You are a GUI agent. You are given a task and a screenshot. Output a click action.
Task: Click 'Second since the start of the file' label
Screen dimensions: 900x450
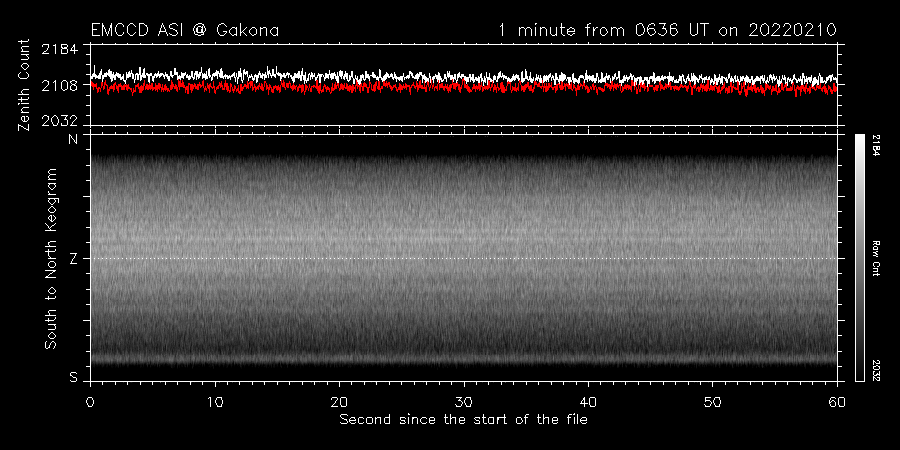[464, 420]
